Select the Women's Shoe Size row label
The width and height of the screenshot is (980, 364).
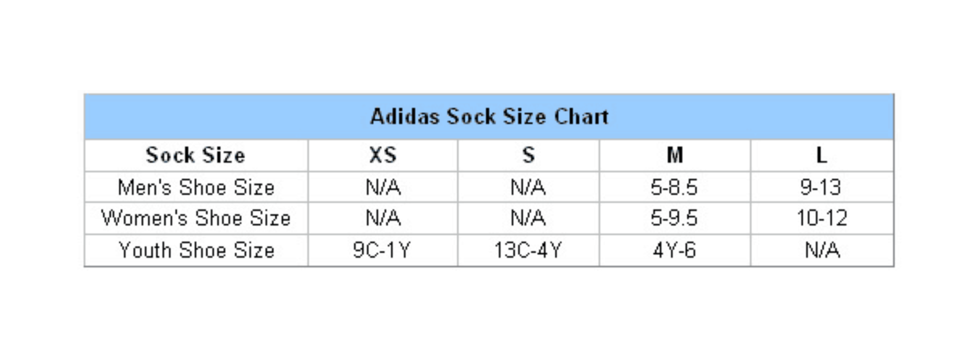pyautogui.click(x=196, y=218)
